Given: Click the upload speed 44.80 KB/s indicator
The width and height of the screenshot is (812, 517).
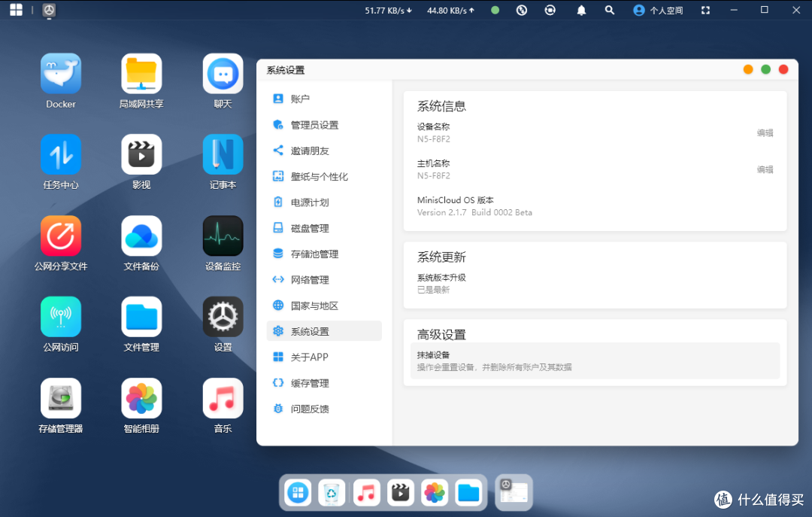Looking at the screenshot, I should tap(450, 11).
